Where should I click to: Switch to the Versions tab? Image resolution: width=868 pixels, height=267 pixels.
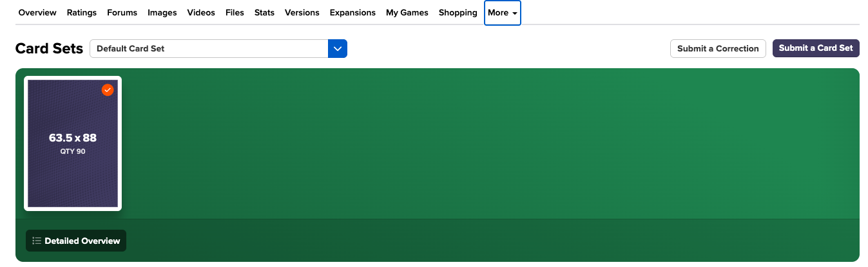[302, 12]
